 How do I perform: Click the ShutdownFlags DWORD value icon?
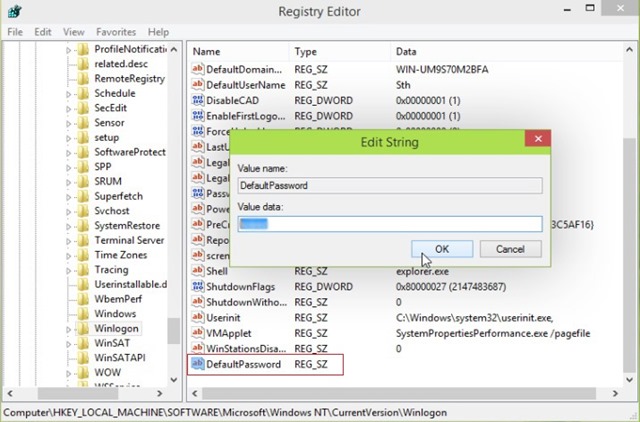click(198, 286)
